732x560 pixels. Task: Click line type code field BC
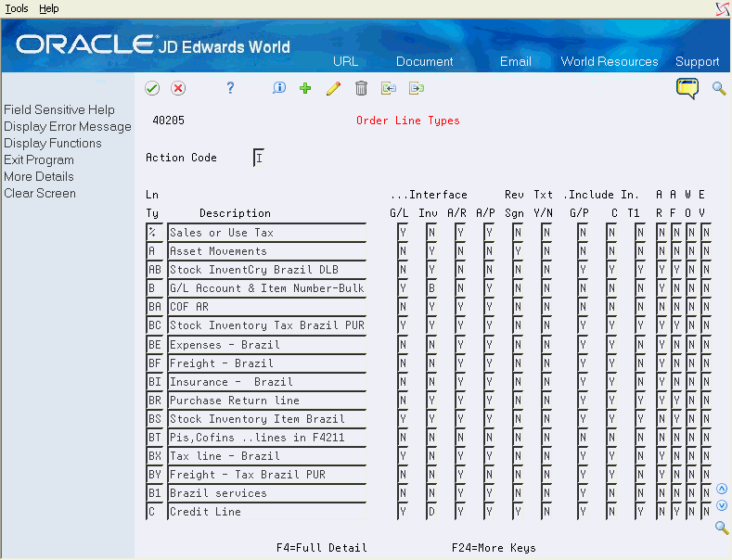[155, 325]
